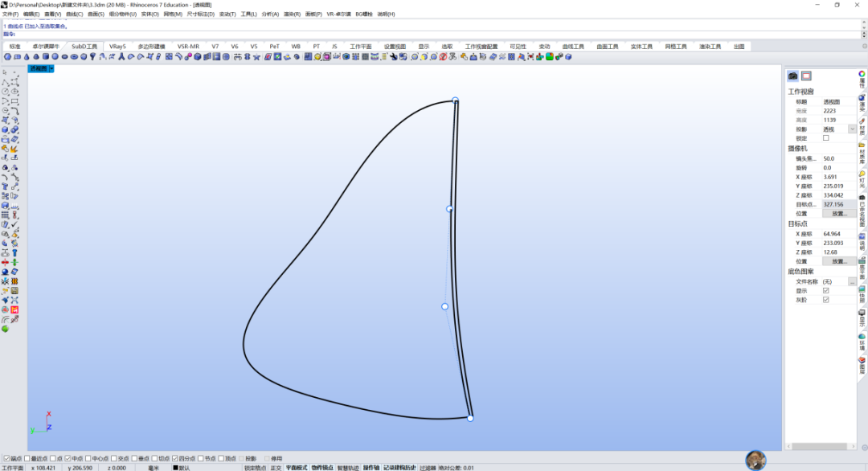Image resolution: width=868 pixels, height=471 pixels.
Task: Open the camera view properties icon
Action: click(793, 76)
